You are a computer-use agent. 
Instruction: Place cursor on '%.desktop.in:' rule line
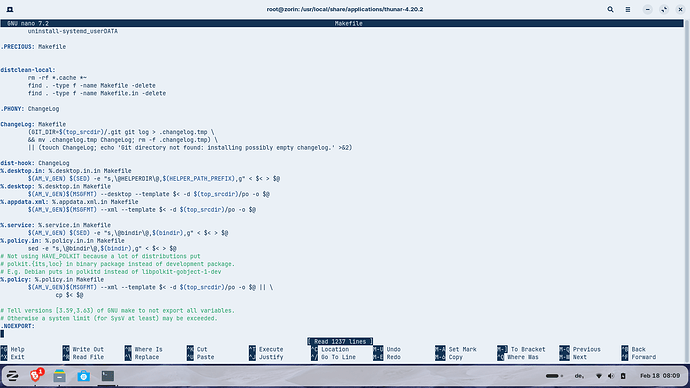(x=66, y=171)
